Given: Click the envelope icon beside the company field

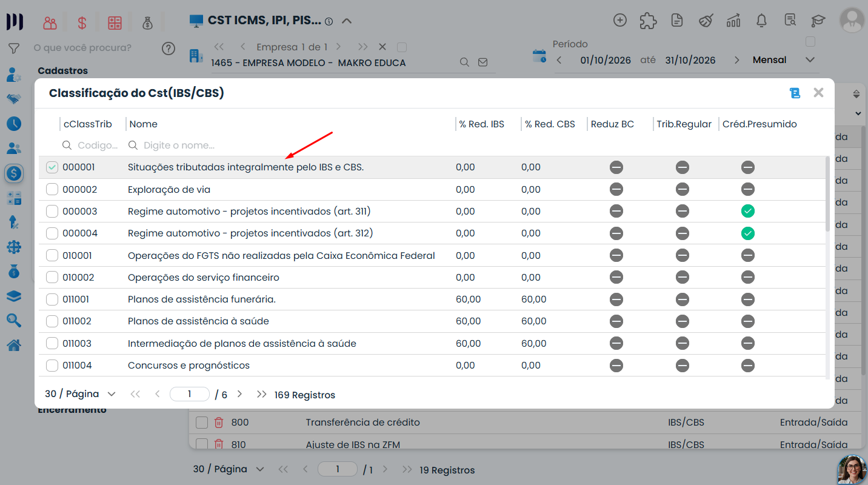Looking at the screenshot, I should click(482, 62).
